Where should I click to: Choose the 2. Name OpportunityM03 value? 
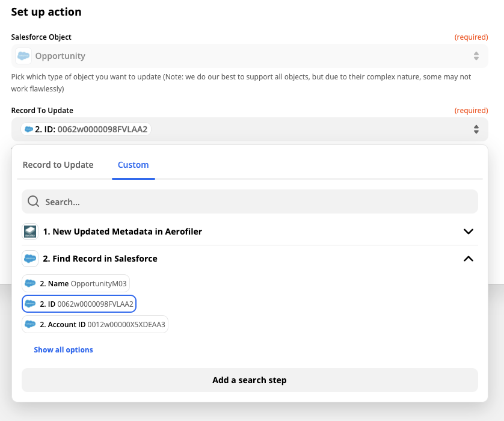84,283
